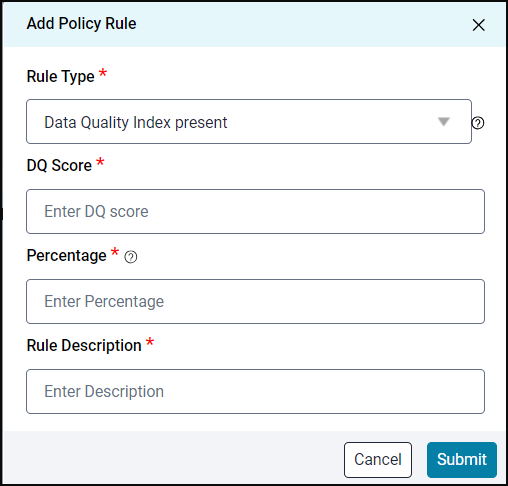Focus the Enter Description field
Viewport: 508px width, 486px height.
tap(255, 391)
